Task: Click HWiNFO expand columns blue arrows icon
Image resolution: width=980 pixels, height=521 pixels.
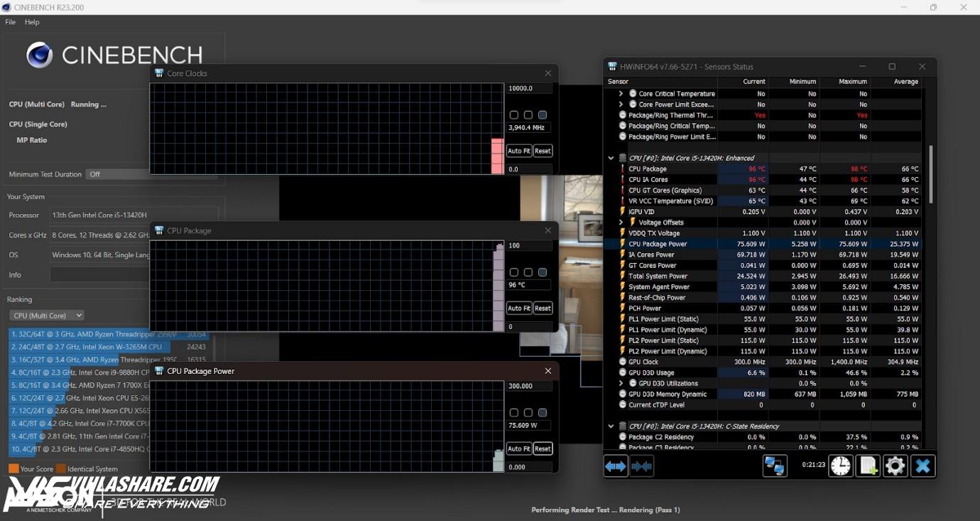Action: 616,466
